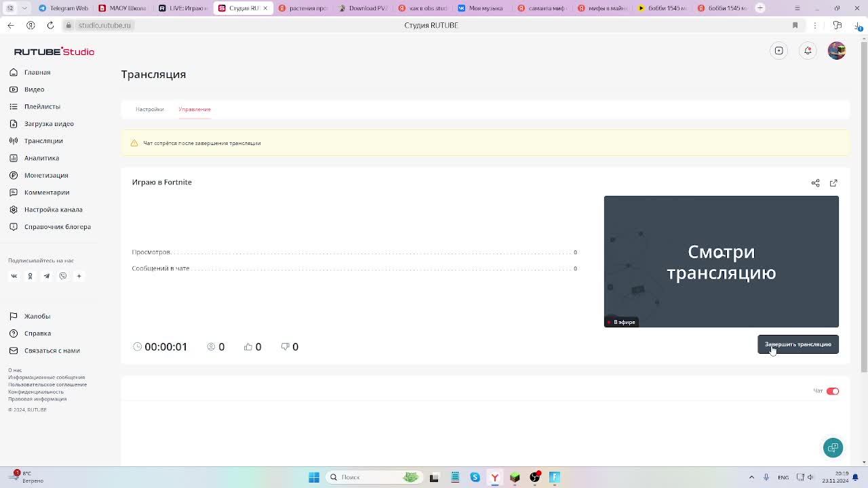This screenshot has height=488, width=868.
Task: Click Информационные сообщения footer link
Action: (x=47, y=378)
